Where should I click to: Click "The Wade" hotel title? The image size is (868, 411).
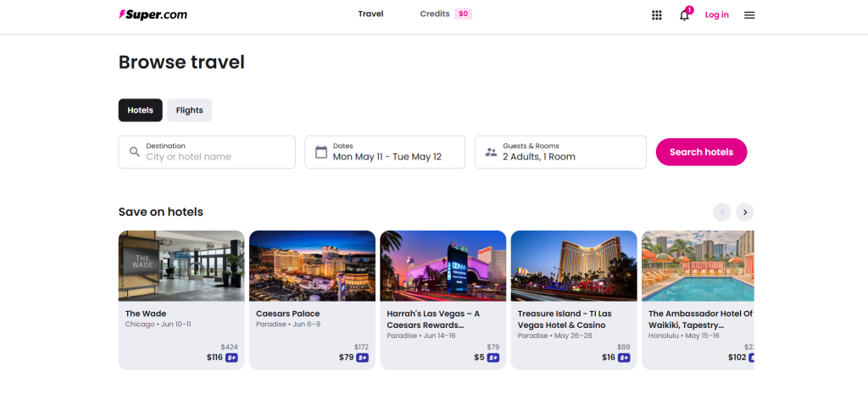tap(146, 314)
